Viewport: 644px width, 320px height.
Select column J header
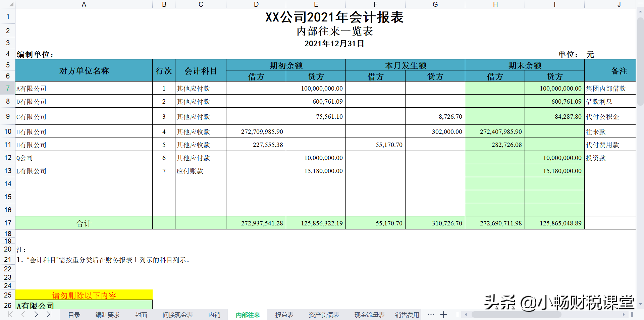619,4
